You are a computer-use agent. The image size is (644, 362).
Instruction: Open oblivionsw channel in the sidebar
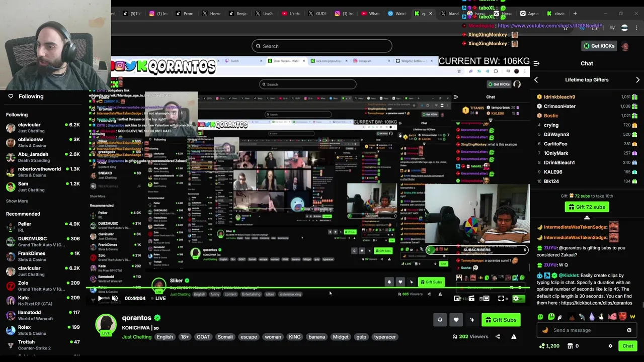point(43,142)
